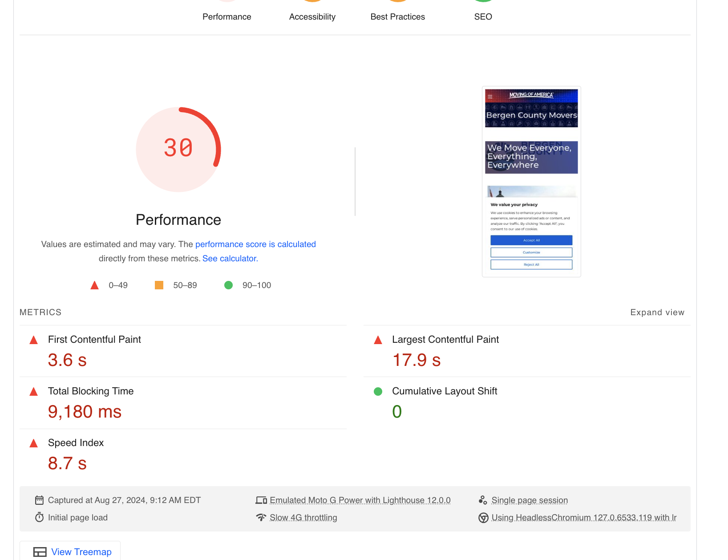Screen dimensions: 728x560
Task: Select the 'Captured at Aug 27, 2024, 9:12 AM EDT' text
Action: point(124,500)
